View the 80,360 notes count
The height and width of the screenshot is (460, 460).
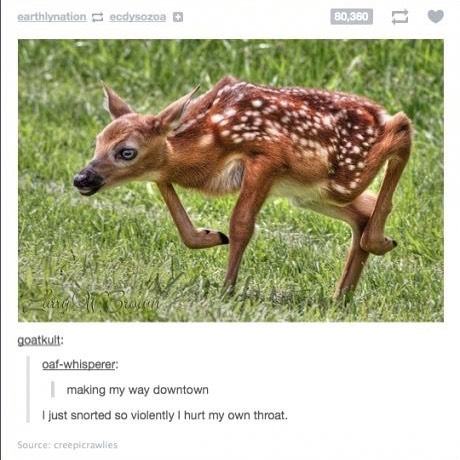[x=352, y=17]
